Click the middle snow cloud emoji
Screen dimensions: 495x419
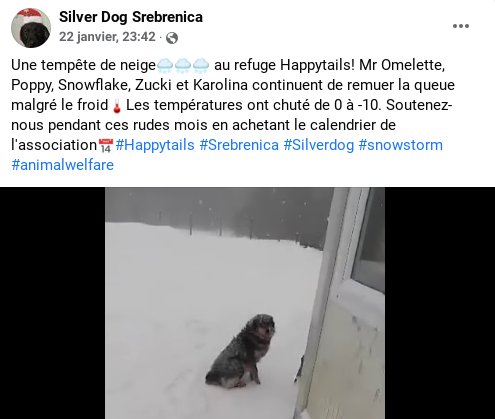(x=183, y=66)
